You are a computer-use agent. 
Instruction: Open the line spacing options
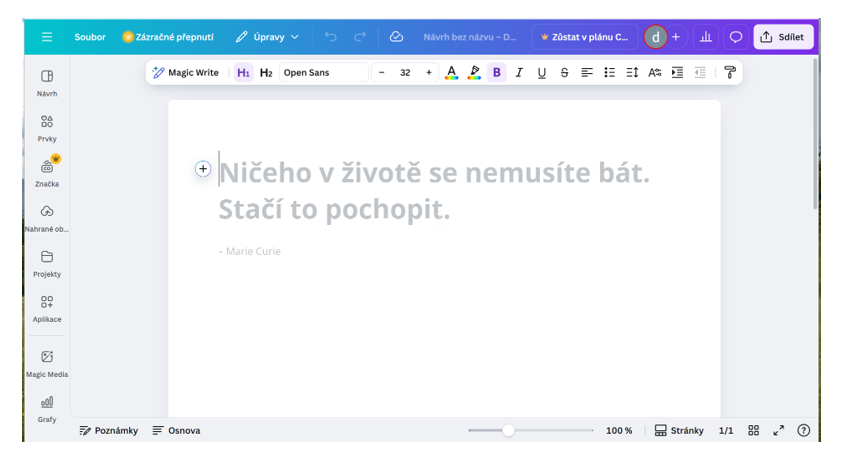[x=632, y=73]
